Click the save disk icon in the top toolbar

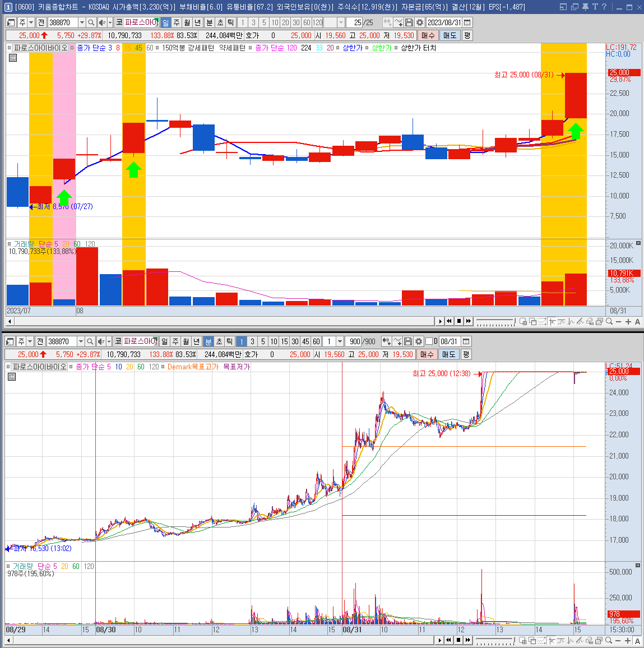coord(409,23)
